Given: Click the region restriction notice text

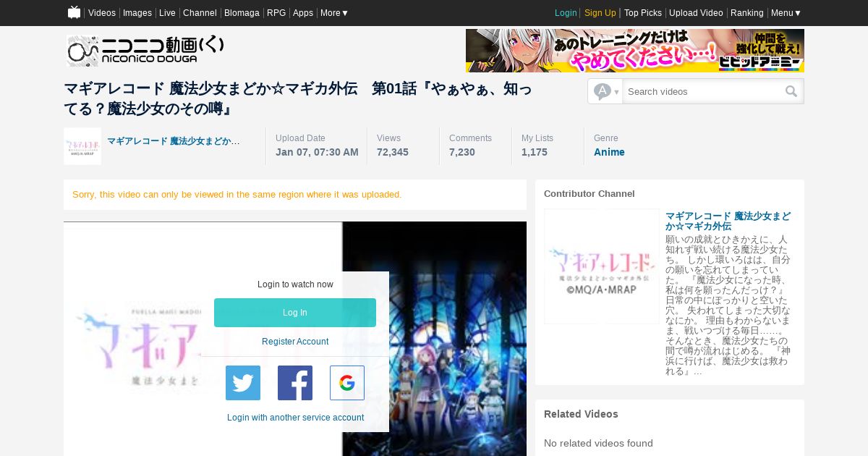Looking at the screenshot, I should tap(237, 195).
